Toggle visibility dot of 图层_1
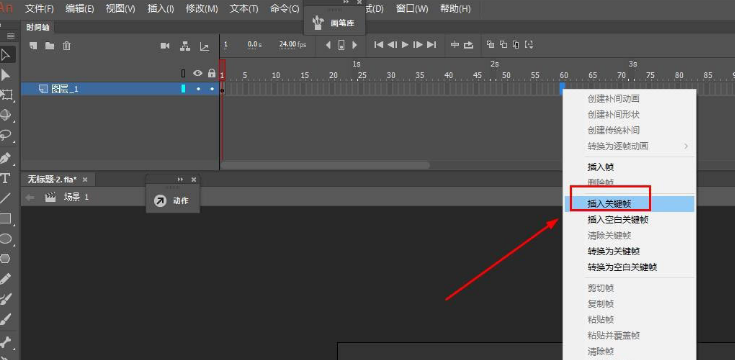Screen dimensions: 735x360 click(x=198, y=89)
